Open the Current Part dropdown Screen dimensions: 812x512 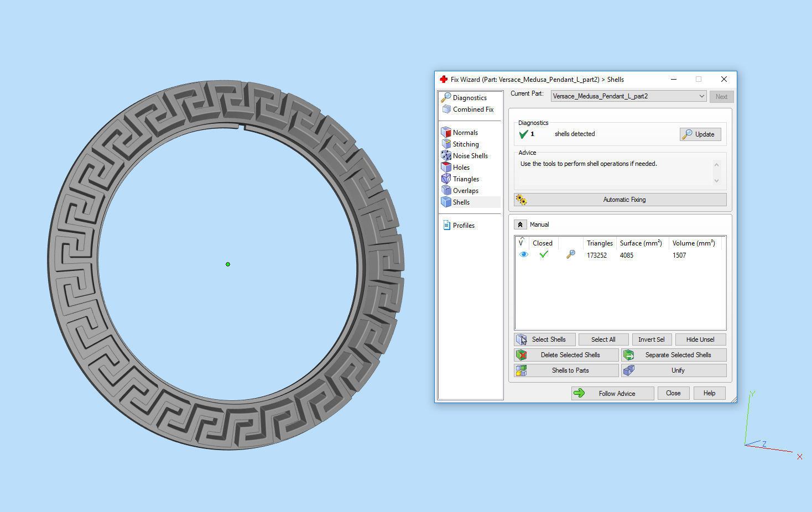[628, 96]
